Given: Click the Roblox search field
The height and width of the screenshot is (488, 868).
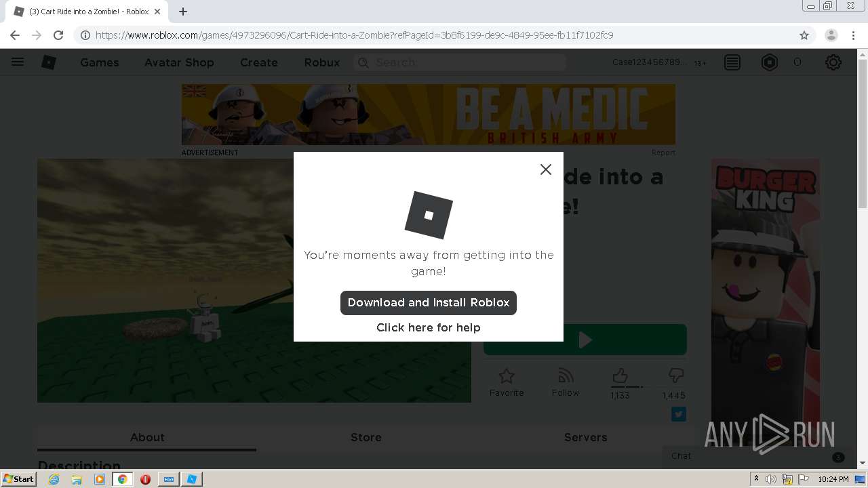Looking at the screenshot, I should point(460,62).
